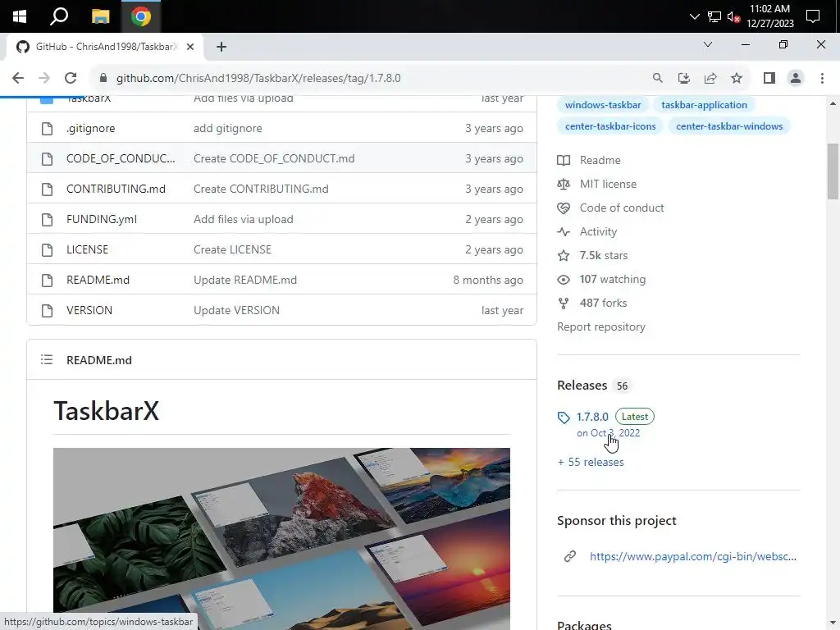Open README outline list icon
Image resolution: width=840 pixels, height=630 pixels.
tap(47, 359)
